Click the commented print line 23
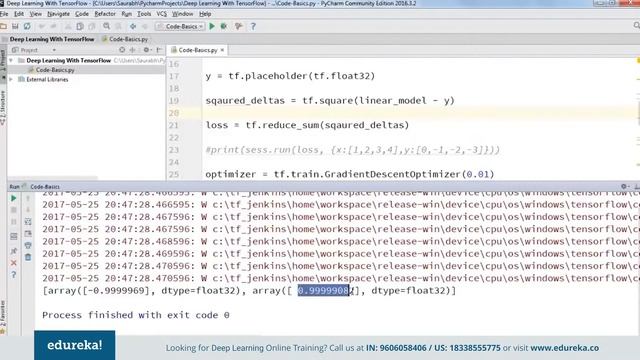Viewport: 640px width, 360px height. [x=353, y=150]
